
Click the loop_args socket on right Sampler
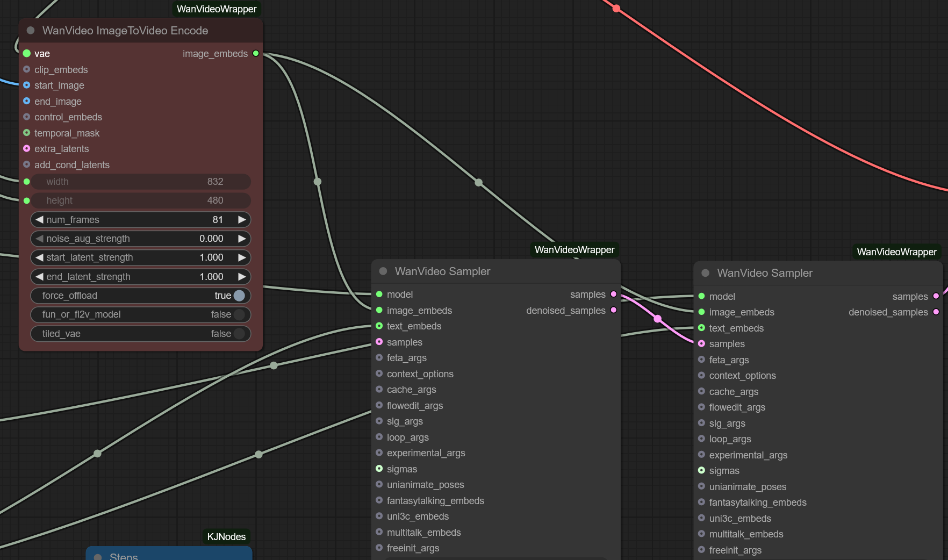[702, 439]
